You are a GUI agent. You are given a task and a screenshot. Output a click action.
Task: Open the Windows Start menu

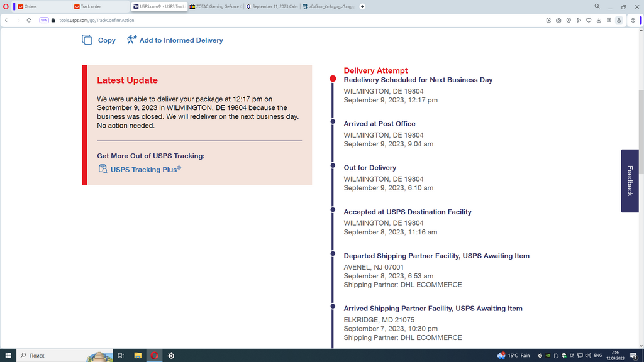click(x=8, y=356)
